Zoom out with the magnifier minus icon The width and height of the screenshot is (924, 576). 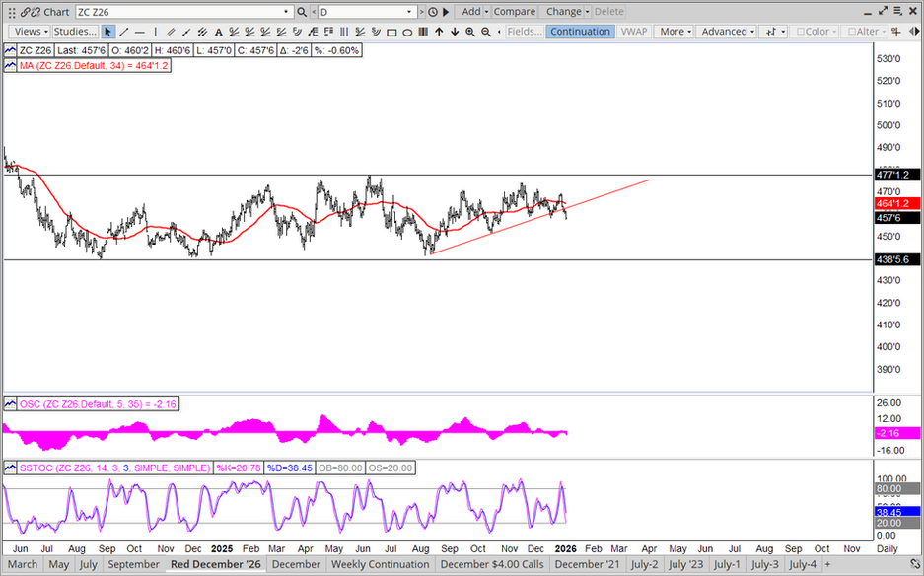pyautogui.click(x=486, y=32)
